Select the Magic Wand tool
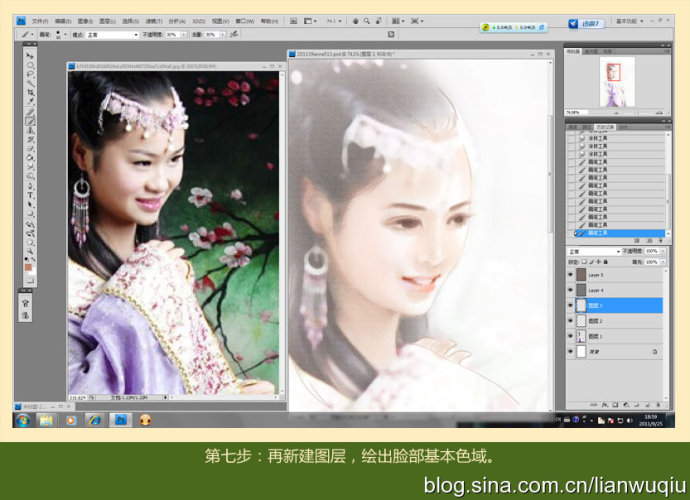Image resolution: width=690 pixels, height=500 pixels. coord(30,84)
